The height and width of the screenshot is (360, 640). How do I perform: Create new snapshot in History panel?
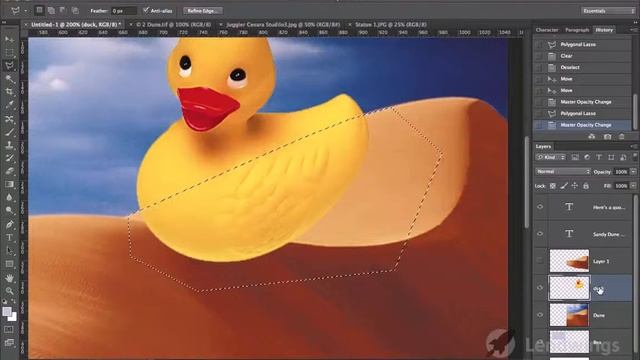[x=607, y=137]
